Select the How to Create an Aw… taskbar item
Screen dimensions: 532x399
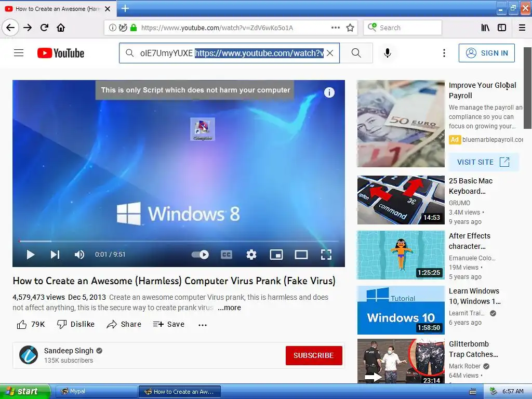click(179, 392)
